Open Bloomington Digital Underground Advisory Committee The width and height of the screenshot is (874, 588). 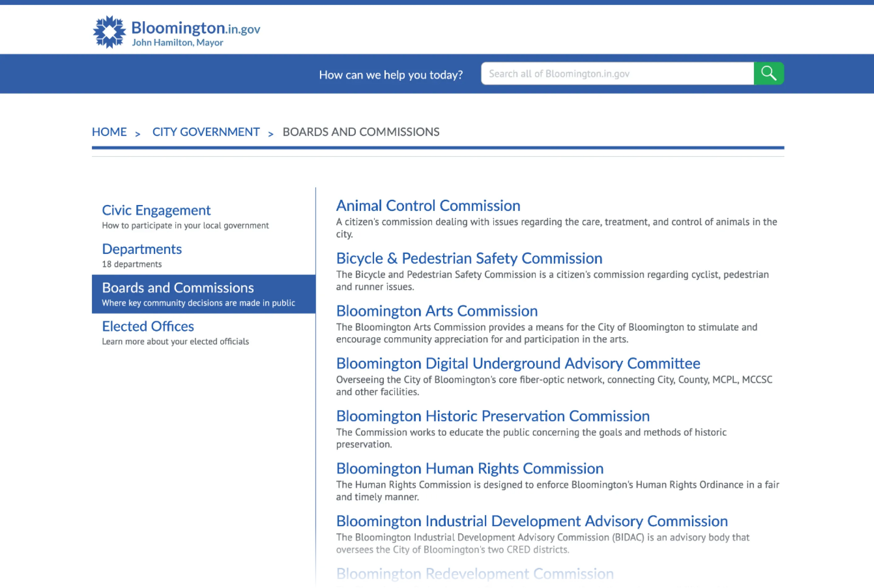pos(518,363)
